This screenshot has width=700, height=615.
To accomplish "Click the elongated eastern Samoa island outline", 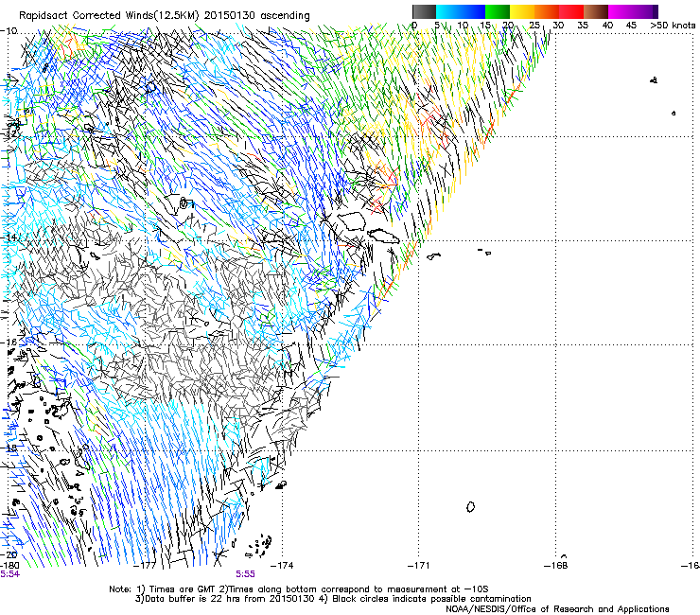I will coord(383,236).
